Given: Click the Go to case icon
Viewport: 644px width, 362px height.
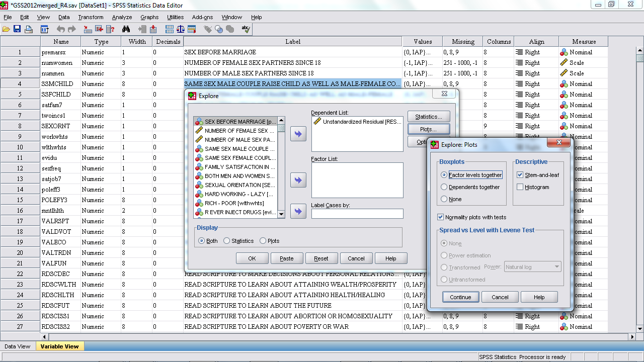Looking at the screenshot, I should tap(88, 29).
